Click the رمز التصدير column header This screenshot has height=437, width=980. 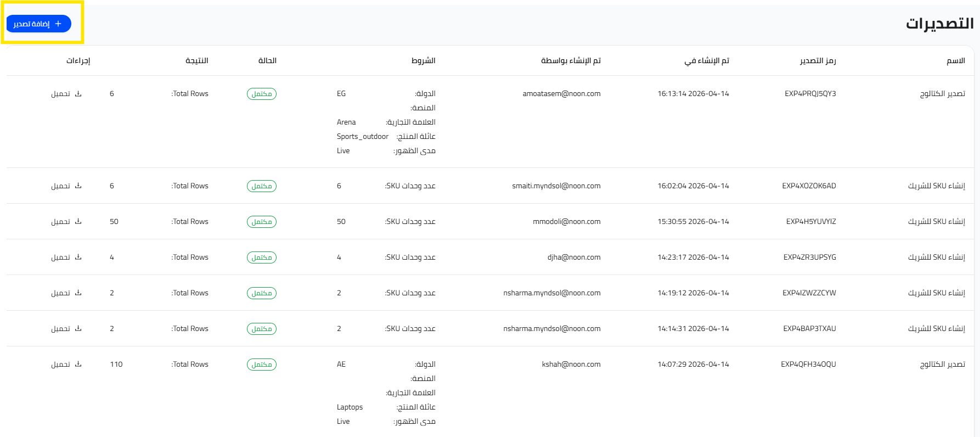coord(818,60)
